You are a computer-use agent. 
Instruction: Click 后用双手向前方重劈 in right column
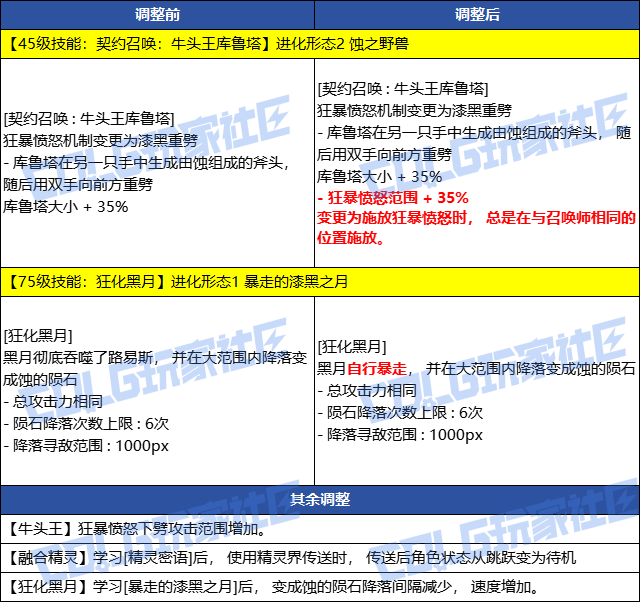[384, 154]
